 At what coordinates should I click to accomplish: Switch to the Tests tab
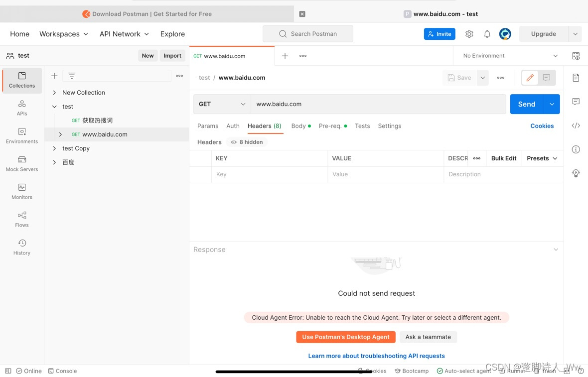[x=362, y=126]
